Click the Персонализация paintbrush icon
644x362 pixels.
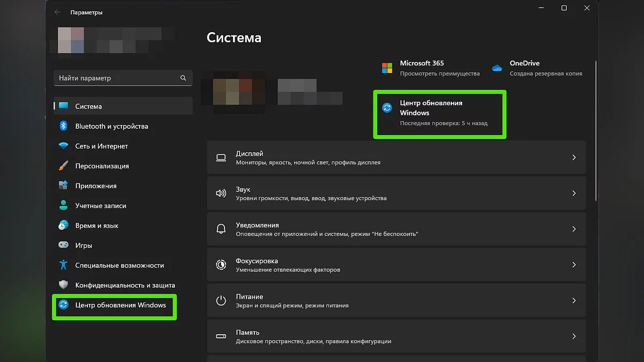pyautogui.click(x=63, y=166)
